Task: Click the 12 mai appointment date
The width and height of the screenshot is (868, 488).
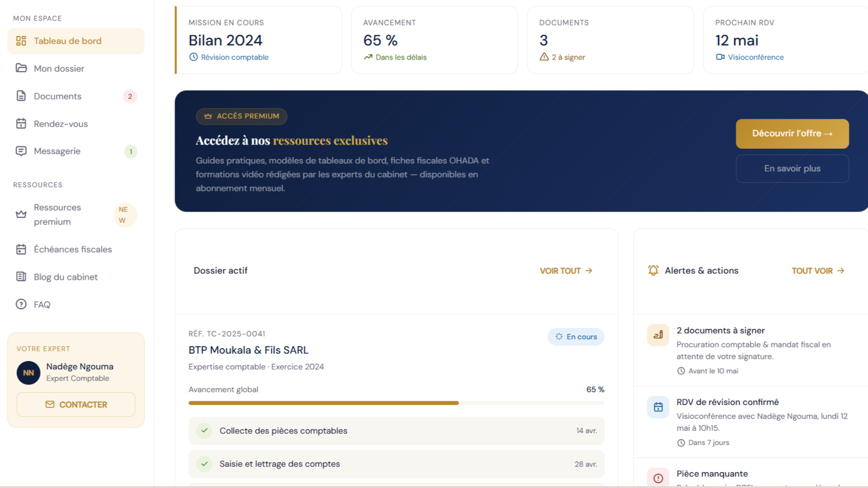Action: click(737, 41)
